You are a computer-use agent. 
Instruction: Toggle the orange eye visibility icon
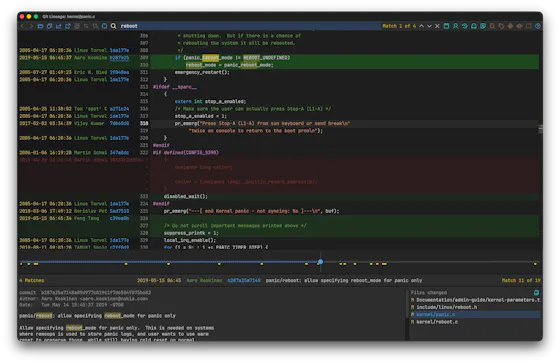[519, 26]
